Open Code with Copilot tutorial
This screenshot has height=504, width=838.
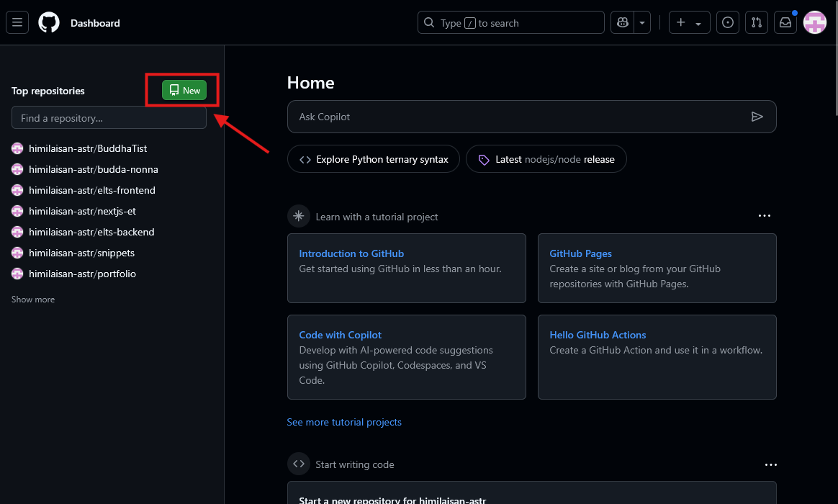click(x=340, y=335)
